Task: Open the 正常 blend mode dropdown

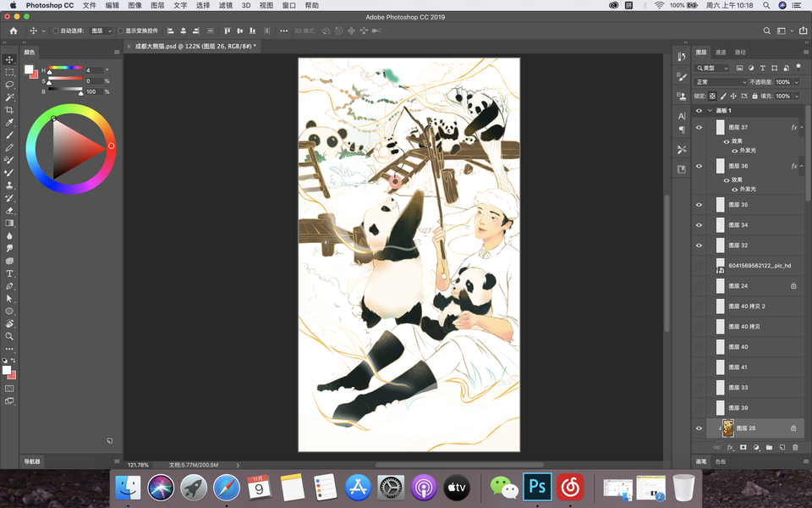Action: [721, 82]
